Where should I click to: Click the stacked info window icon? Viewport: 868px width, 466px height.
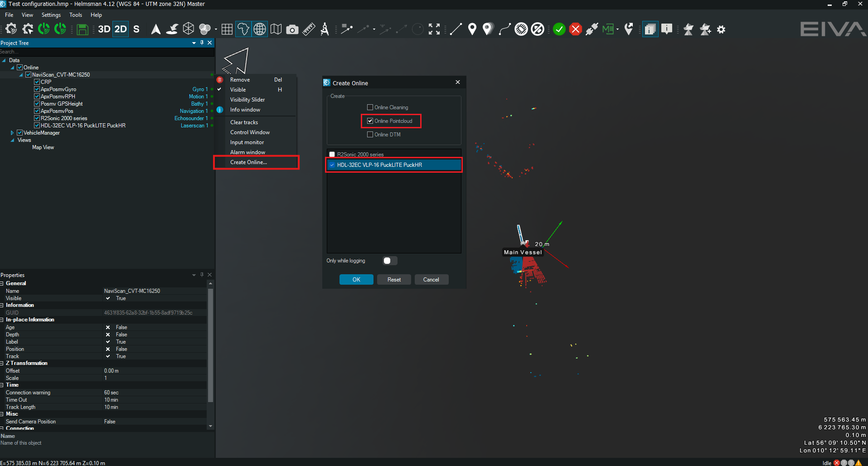point(650,29)
